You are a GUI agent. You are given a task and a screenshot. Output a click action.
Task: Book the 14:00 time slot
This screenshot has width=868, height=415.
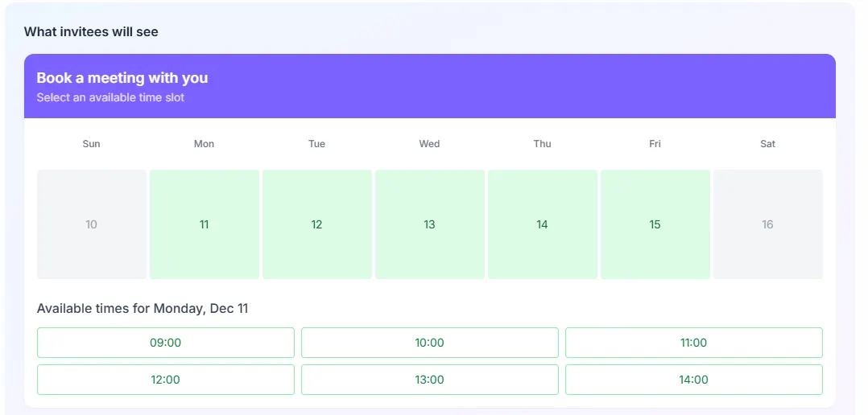point(693,380)
